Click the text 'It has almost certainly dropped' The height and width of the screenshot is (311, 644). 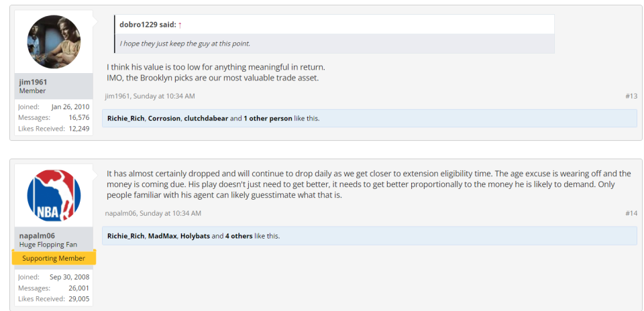pyautogui.click(x=157, y=173)
